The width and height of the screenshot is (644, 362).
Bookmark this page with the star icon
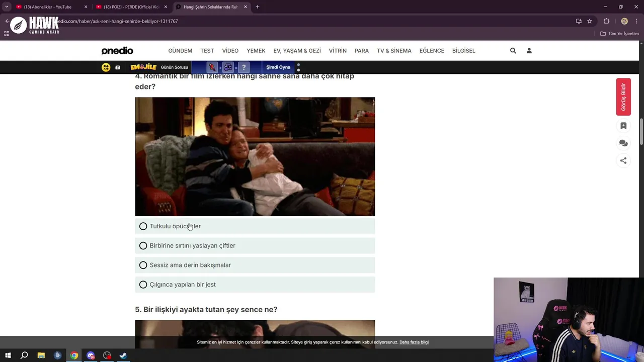click(590, 21)
